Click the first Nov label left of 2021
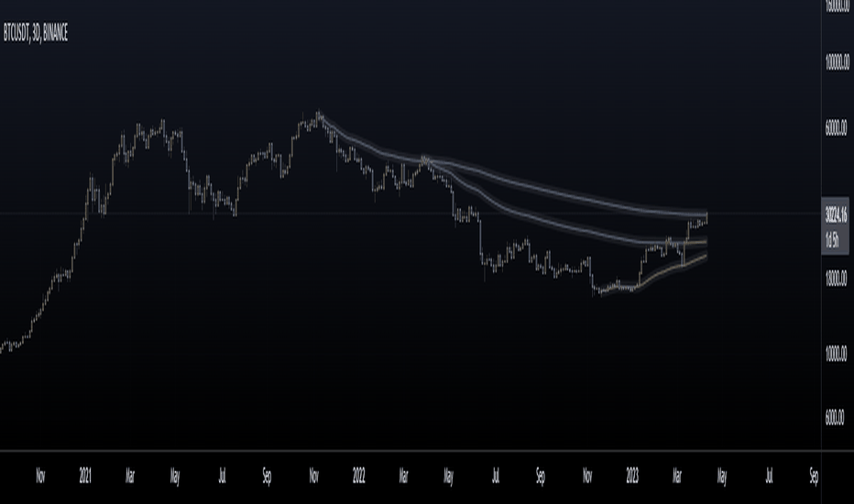This screenshot has width=854, height=504. [x=40, y=477]
